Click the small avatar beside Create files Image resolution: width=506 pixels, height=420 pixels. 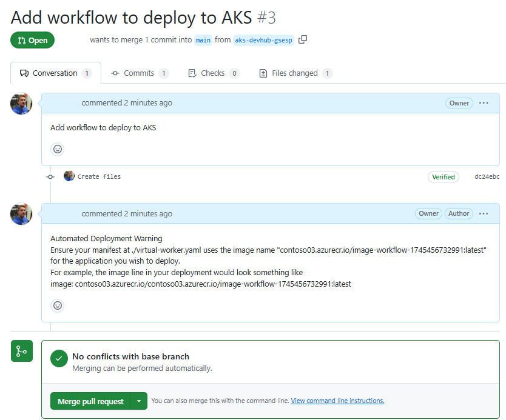click(69, 176)
